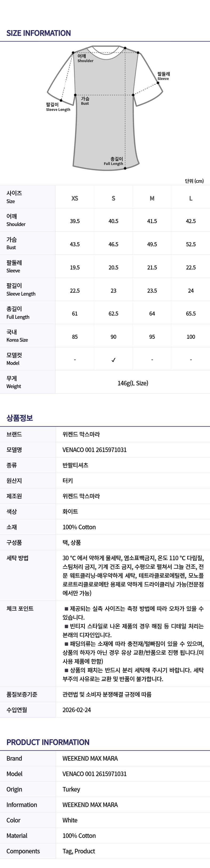Click the Bust value 43.5 for XS
Screen dimensions: 210x868
coord(75,244)
